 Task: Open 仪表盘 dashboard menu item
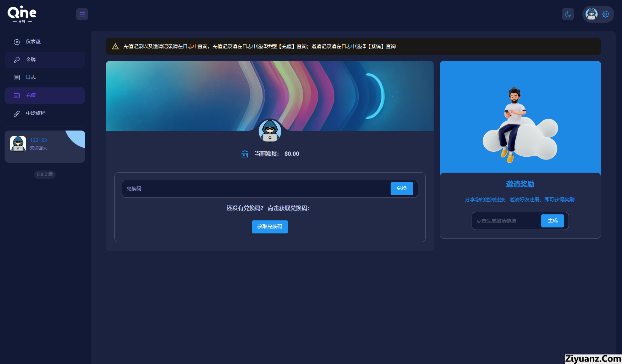pyautogui.click(x=33, y=42)
